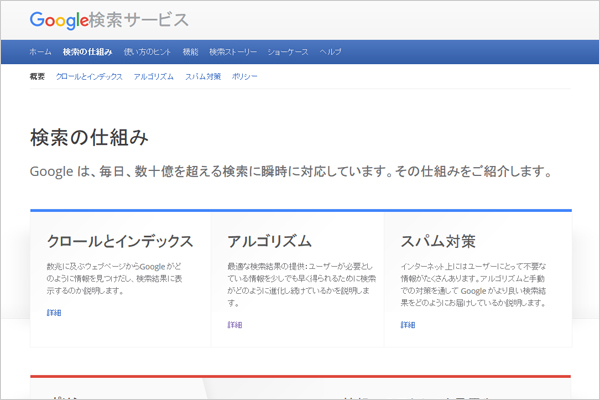Viewport: 600px width, 400px height.
Task: Click the Google logo in header
Action: click(59, 20)
